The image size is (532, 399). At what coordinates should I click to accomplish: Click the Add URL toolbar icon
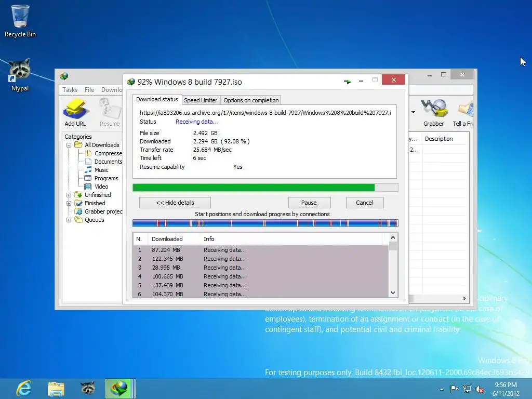click(75, 112)
